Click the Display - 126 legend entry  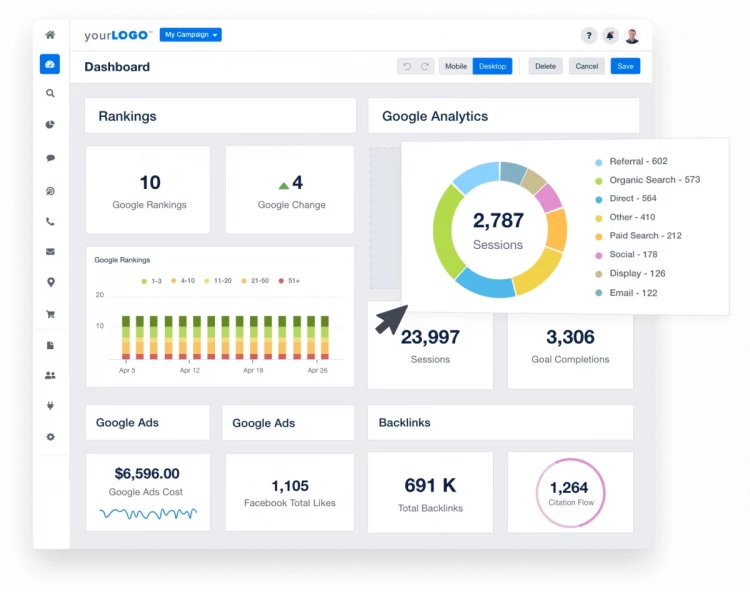(x=630, y=274)
